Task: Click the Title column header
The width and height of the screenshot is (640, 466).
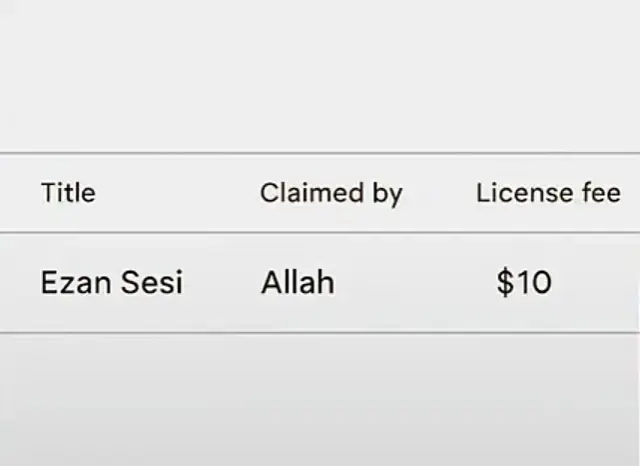Action: [x=68, y=192]
